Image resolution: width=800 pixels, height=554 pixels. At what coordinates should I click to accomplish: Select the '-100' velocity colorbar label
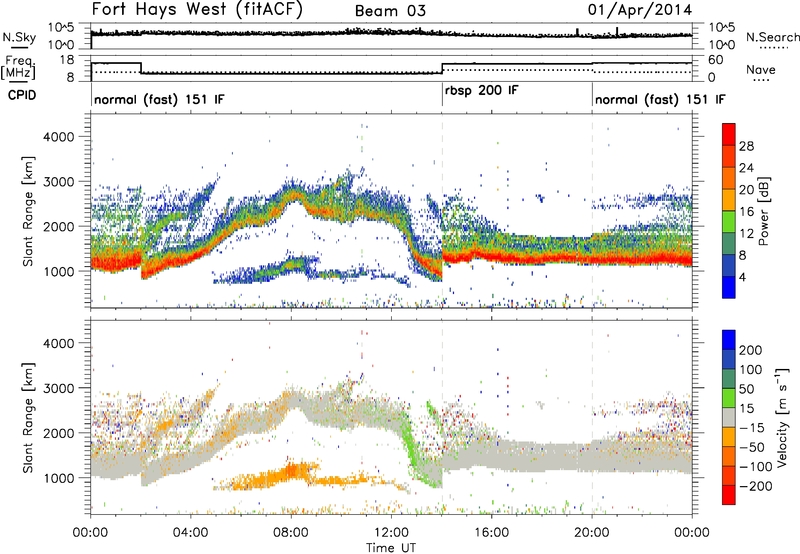tap(756, 467)
